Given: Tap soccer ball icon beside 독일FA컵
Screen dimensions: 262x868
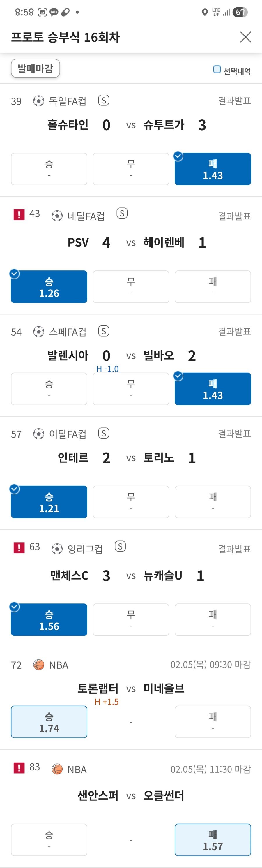Looking at the screenshot, I should 39,101.
